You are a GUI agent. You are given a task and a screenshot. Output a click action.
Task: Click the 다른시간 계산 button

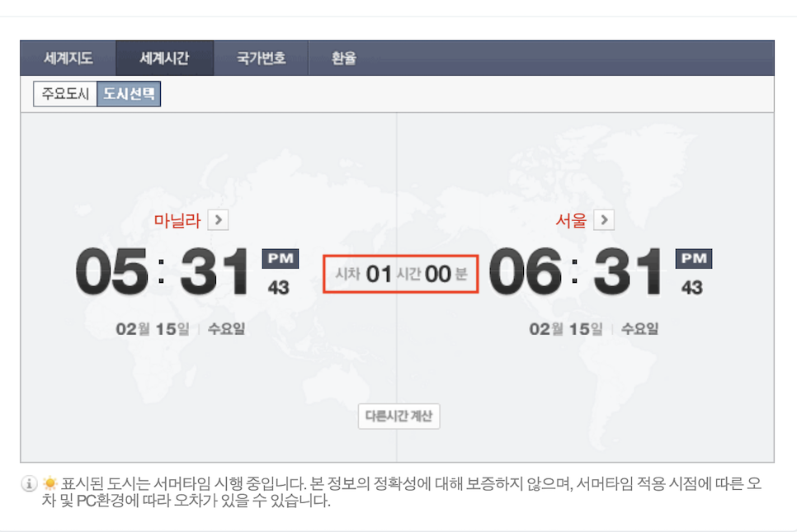click(x=399, y=417)
